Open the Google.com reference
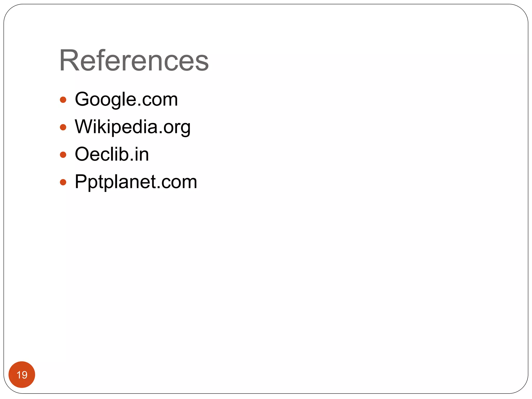Viewport: 532px width, 399px height. click(x=126, y=99)
